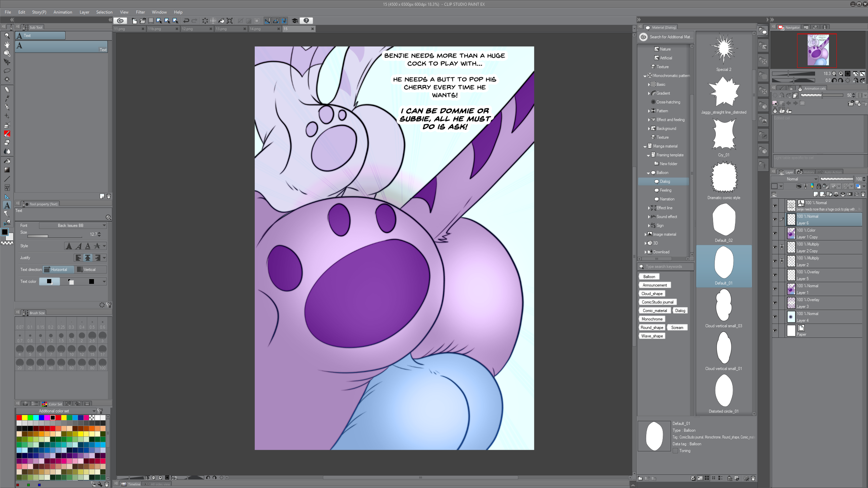Expand the Sound effect material folder

[x=649, y=217]
